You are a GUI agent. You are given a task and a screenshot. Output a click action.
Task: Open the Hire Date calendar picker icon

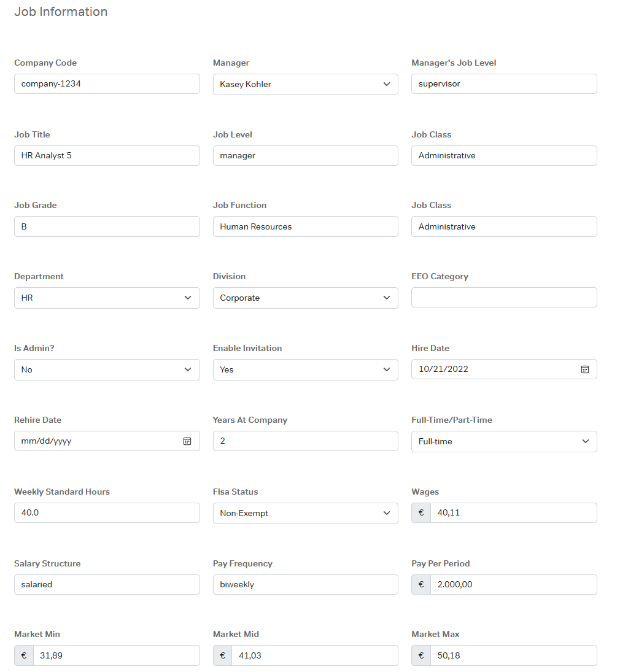pos(585,369)
